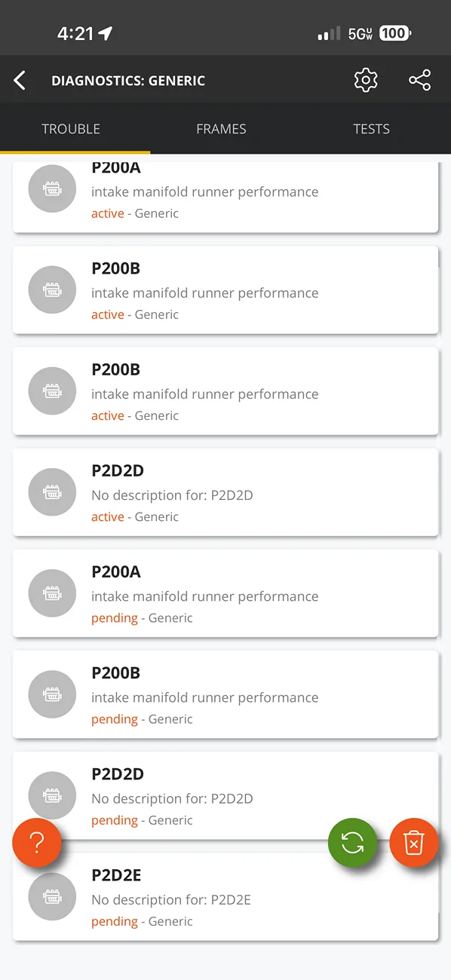
Task: Open the pending P2D2D trouble code
Action: (x=226, y=795)
